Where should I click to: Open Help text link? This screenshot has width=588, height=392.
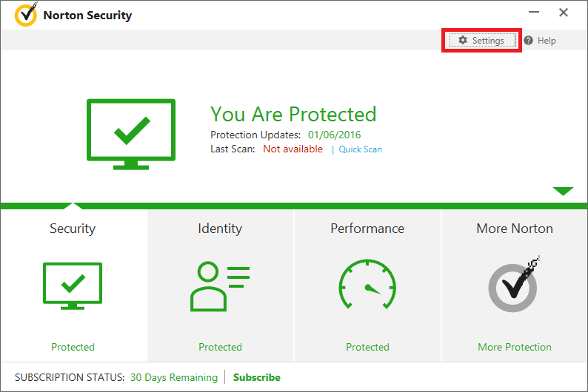pos(547,41)
